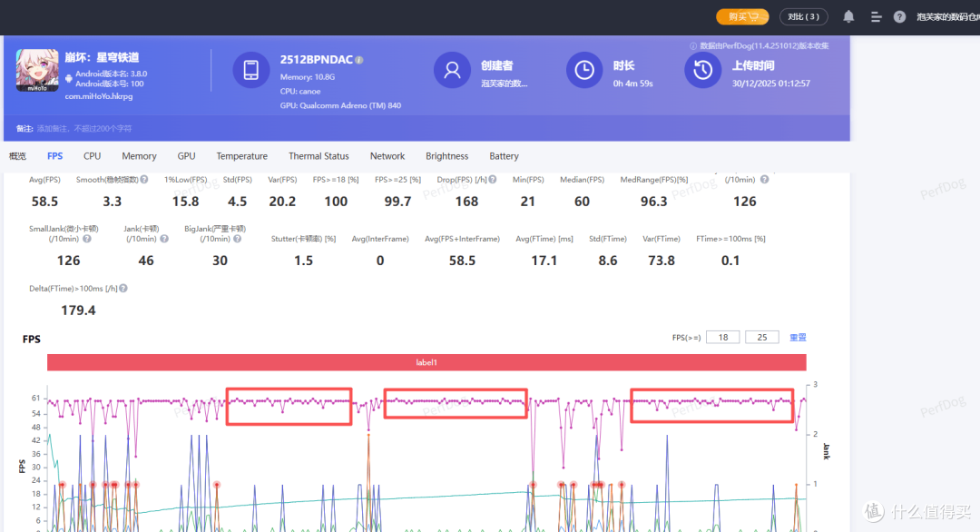980x532 pixels.
Task: Click the BigJank value 30
Action: (x=220, y=261)
